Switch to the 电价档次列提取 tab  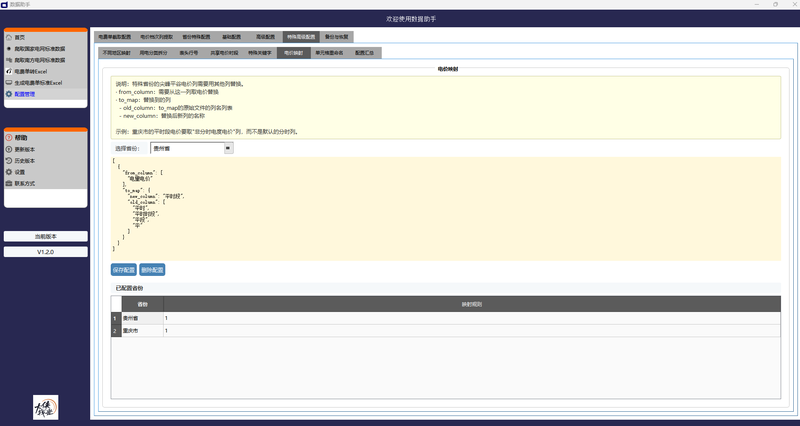point(157,37)
